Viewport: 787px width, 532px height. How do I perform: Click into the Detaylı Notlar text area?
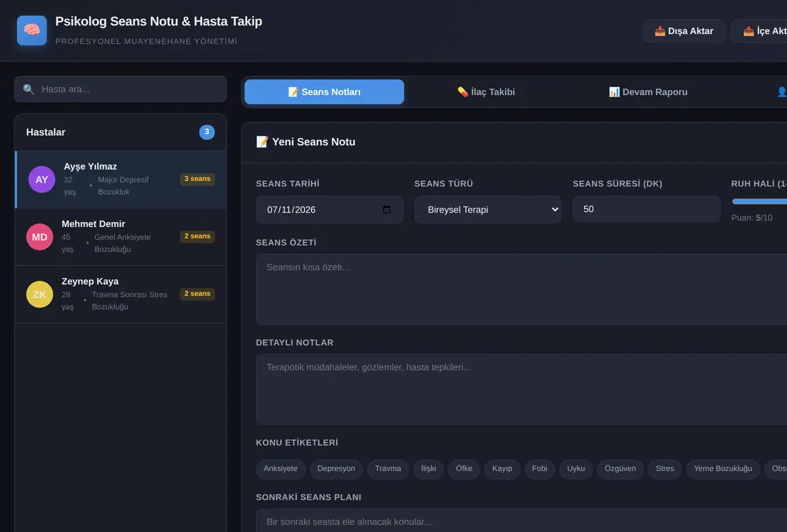pos(521,390)
